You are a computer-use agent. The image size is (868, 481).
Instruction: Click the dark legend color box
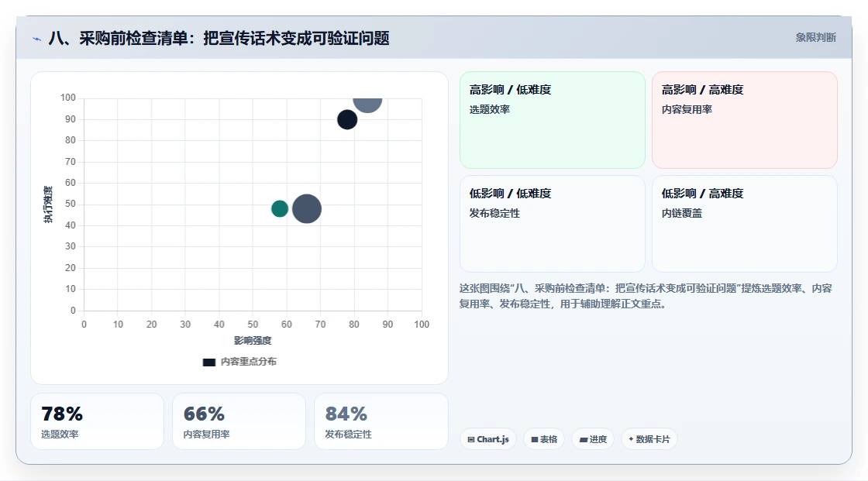pos(209,362)
